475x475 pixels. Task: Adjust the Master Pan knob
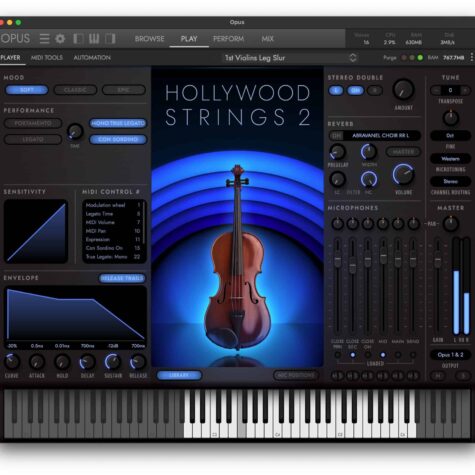450,223
